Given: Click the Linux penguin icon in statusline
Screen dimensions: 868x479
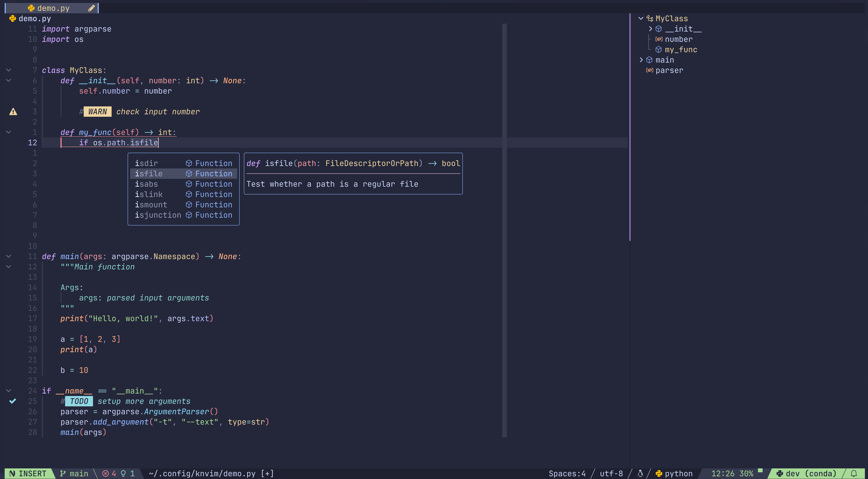Looking at the screenshot, I should 640,474.
